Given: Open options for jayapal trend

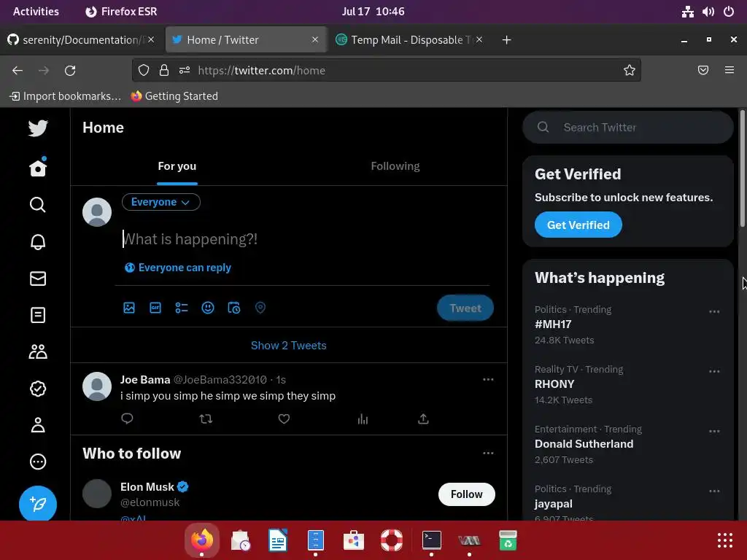Looking at the screenshot, I should click(x=714, y=491).
